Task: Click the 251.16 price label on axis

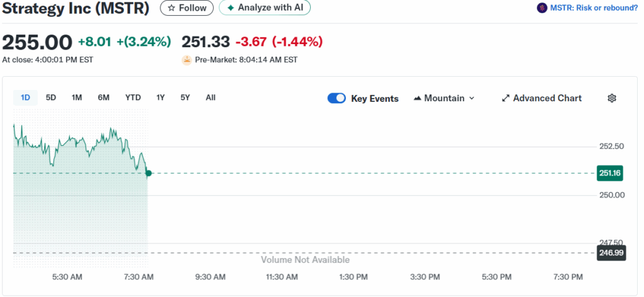Action: pos(610,173)
